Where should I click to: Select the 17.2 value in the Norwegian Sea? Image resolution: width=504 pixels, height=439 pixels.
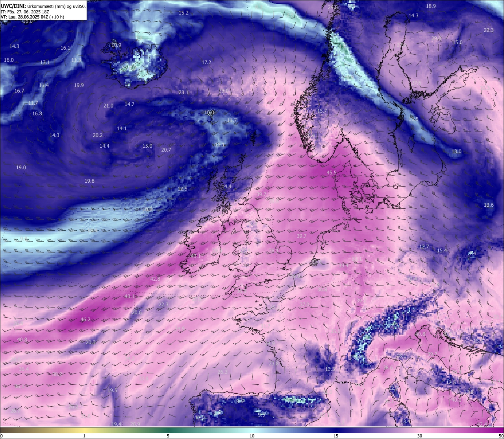point(206,62)
